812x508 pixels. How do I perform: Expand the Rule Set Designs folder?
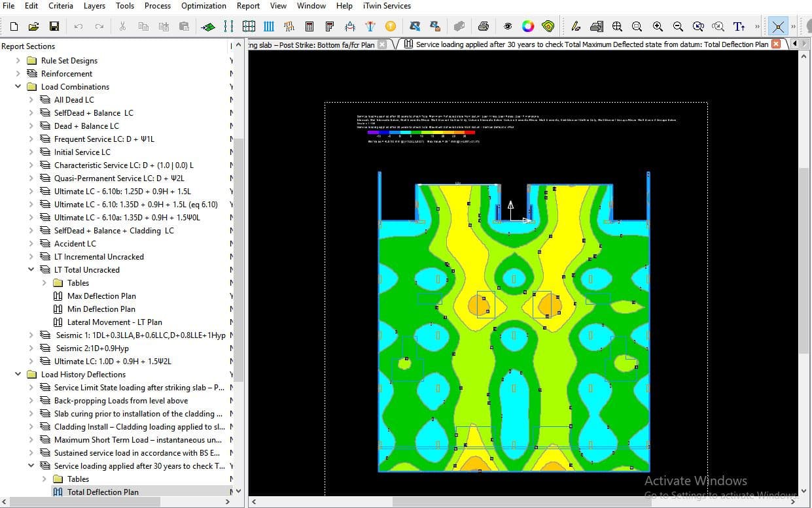[18, 60]
